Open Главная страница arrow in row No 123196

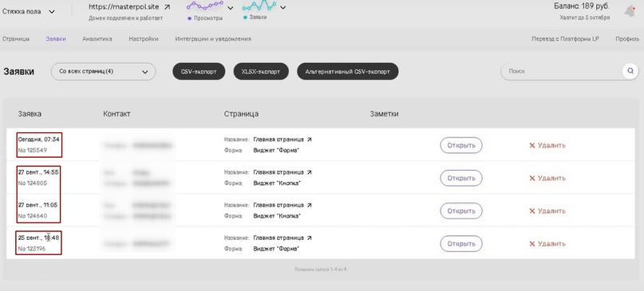coord(310,238)
